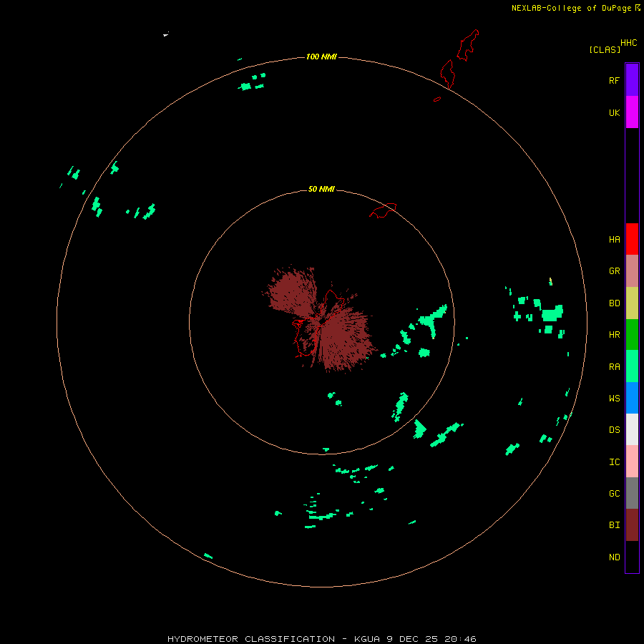Viewport: 644px width, 644px height.
Task: Click the Hydrometeor Classification KGUA caption
Action: tap(321, 639)
